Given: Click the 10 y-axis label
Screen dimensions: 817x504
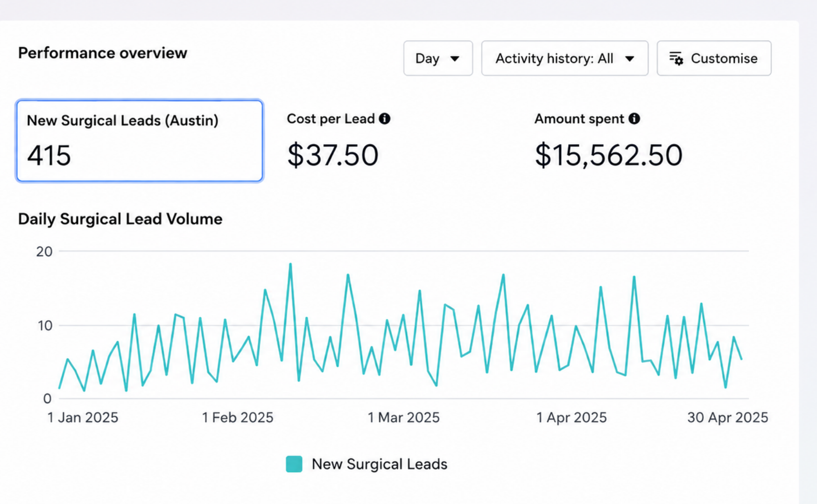Looking at the screenshot, I should coord(45,326).
